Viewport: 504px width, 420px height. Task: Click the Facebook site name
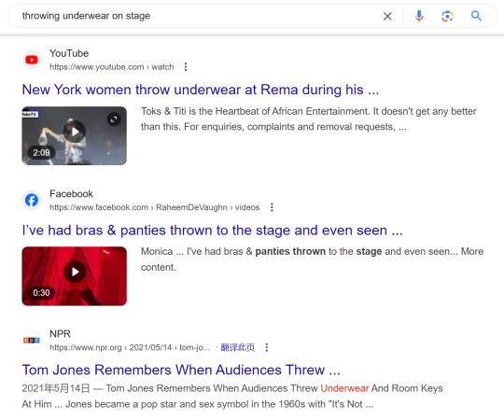(71, 194)
